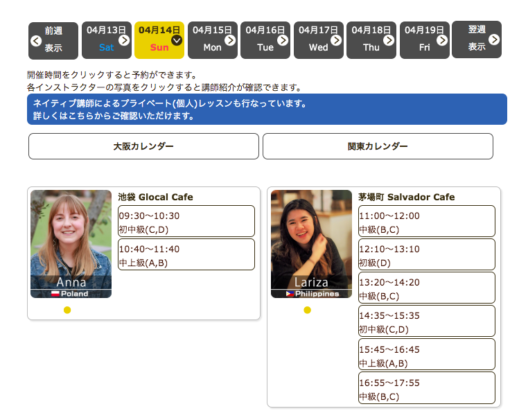
Task: Click the arrow icon on 04月19日 Fri
Action: point(442,40)
